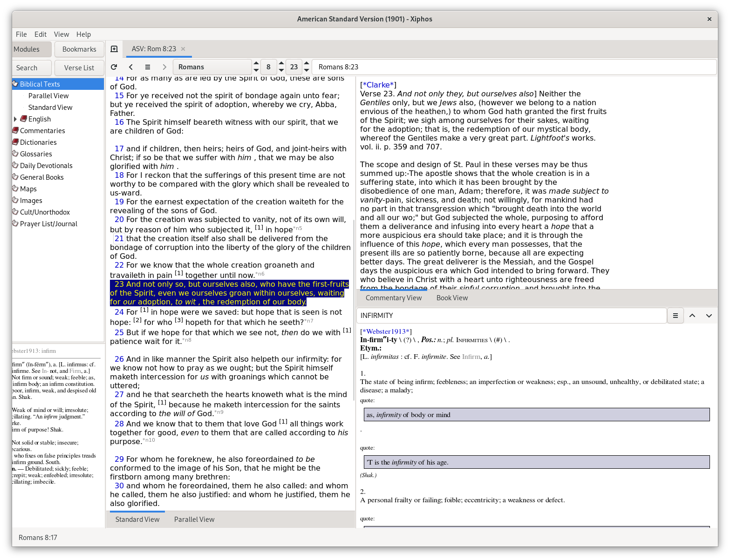Viewport: 730px width, 560px height.
Task: Increase the chapter number with its up stepper
Action: [x=281, y=64]
